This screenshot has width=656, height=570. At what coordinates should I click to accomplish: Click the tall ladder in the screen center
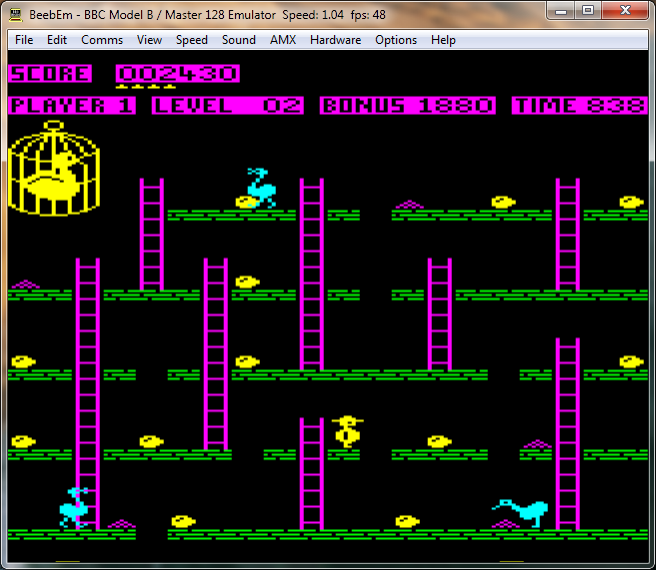point(312,275)
